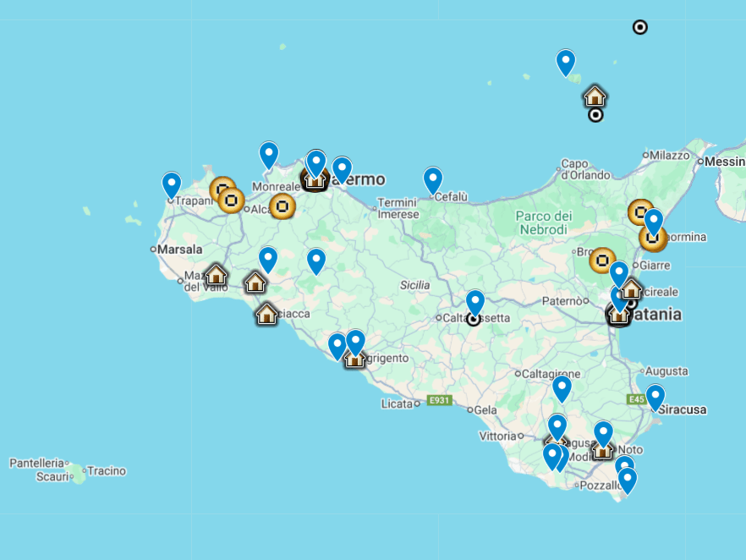Select the blue pin at Cefalù
This screenshot has height=560, width=746.
[433, 179]
